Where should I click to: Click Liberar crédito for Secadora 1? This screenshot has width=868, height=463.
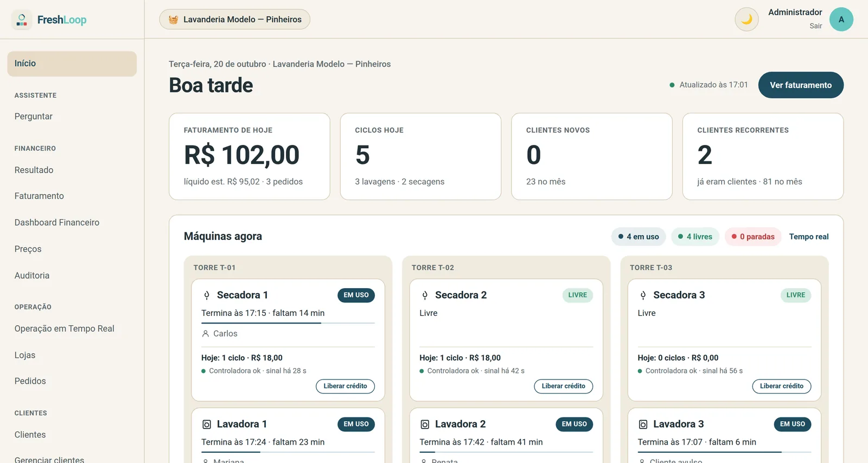[345, 386]
